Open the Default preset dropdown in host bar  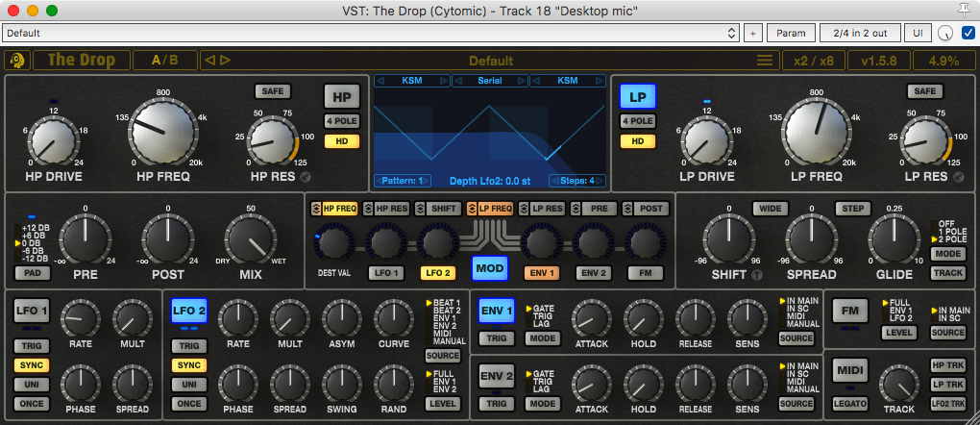point(371,34)
